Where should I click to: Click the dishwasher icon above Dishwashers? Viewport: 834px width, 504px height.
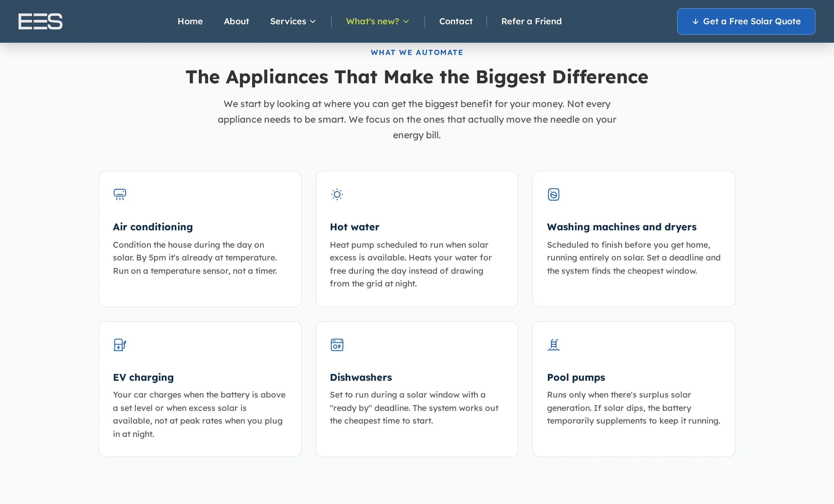pyautogui.click(x=337, y=345)
